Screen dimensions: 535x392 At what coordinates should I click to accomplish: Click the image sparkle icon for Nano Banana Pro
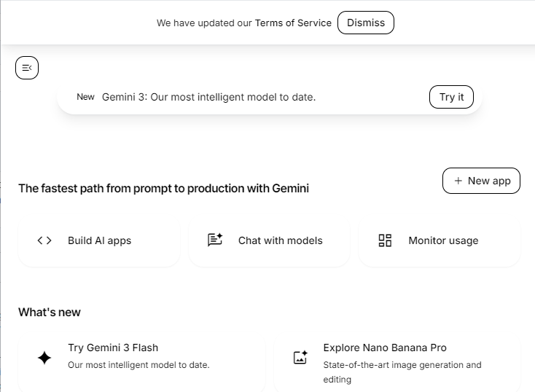[300, 357]
